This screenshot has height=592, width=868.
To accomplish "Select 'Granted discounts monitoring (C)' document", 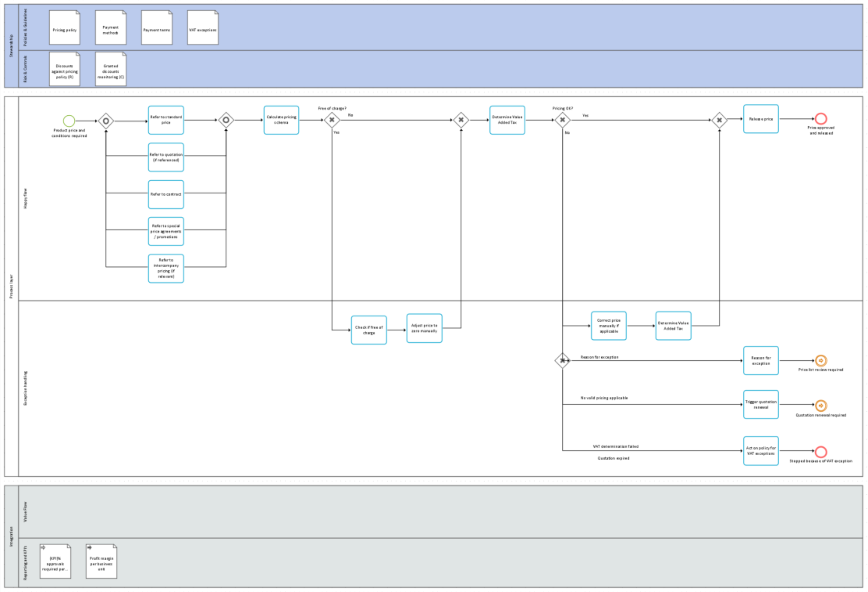I will pos(111,69).
